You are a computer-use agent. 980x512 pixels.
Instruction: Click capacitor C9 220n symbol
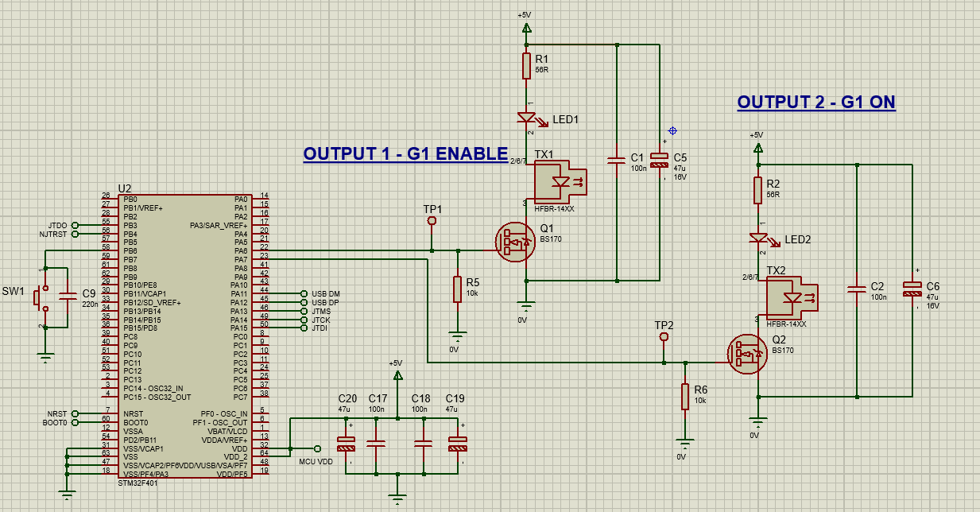point(67,297)
